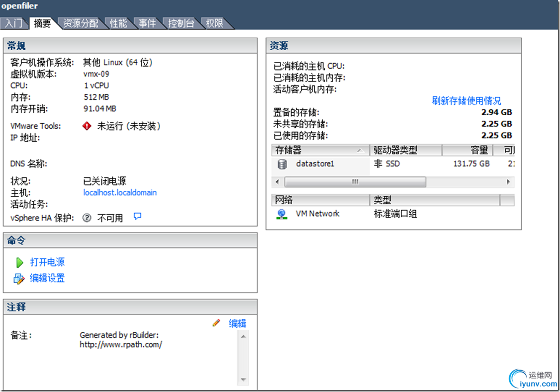Click the comment bubble icon after vSphere HA 保护
The image size is (560, 392).
click(137, 217)
